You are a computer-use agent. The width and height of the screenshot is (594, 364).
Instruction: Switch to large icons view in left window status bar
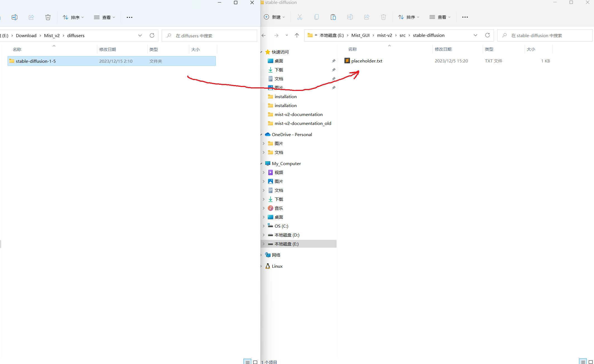[255, 362]
